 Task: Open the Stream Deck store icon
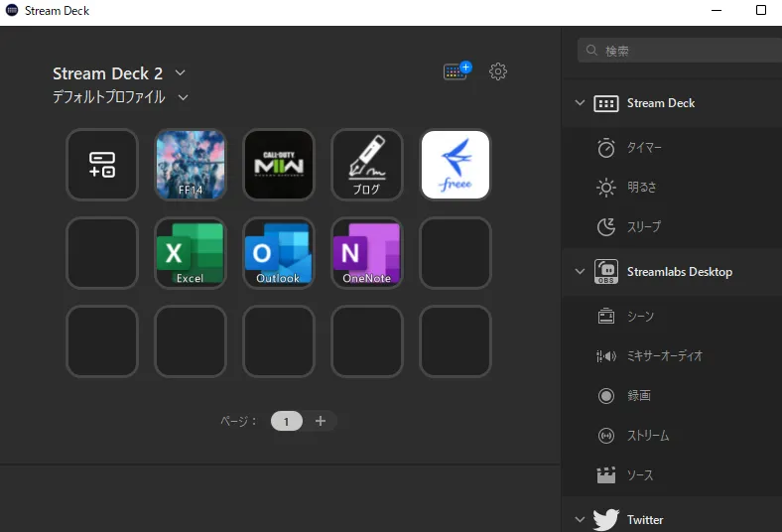(x=456, y=70)
